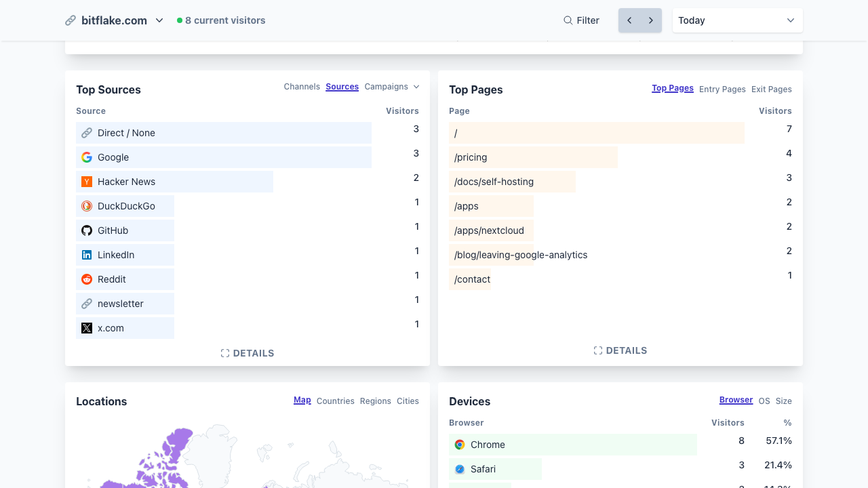Switch to Entry Pages tab
Screen dimensions: 868x488
click(x=722, y=89)
